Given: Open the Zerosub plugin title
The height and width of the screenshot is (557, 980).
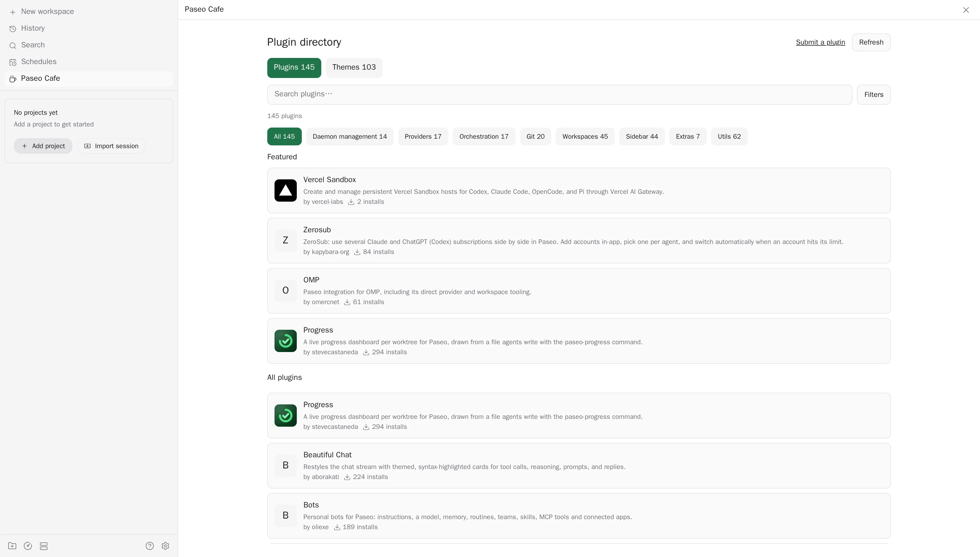Looking at the screenshot, I should tap(317, 229).
